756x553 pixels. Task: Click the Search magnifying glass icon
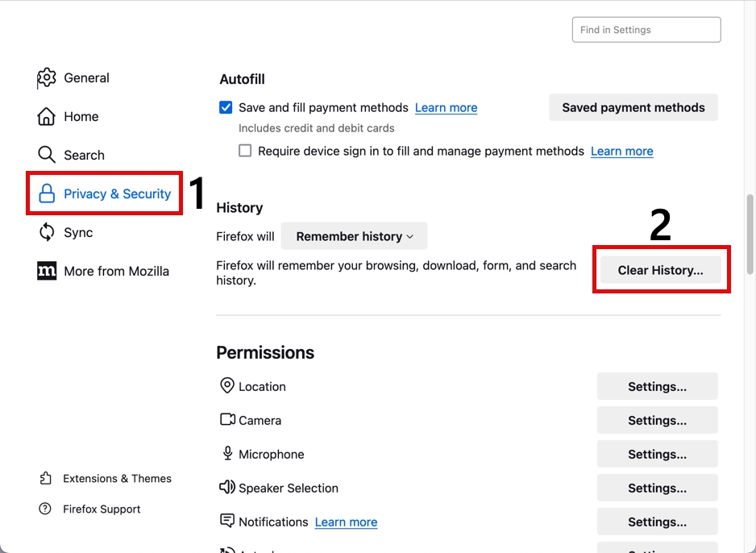[47, 154]
